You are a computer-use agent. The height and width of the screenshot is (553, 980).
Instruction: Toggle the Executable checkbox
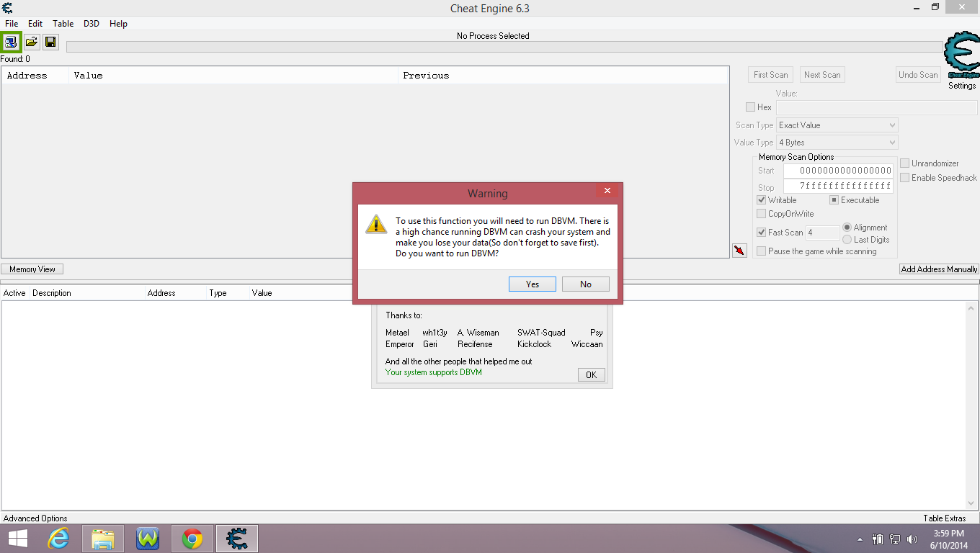point(834,200)
